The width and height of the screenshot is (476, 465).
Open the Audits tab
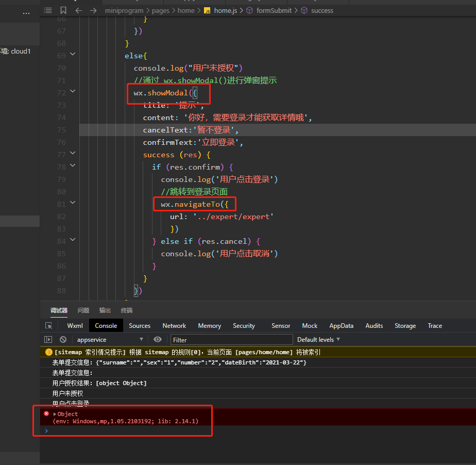click(x=374, y=326)
